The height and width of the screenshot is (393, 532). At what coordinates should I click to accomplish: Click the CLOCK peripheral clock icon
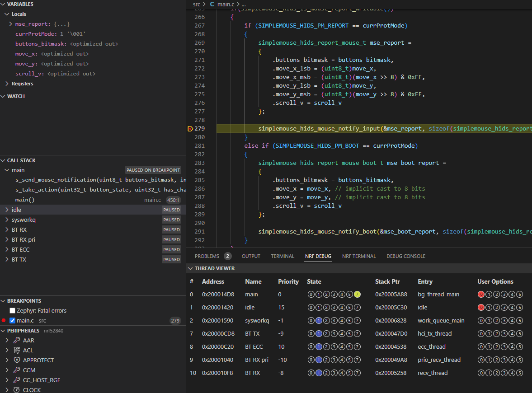(17, 389)
